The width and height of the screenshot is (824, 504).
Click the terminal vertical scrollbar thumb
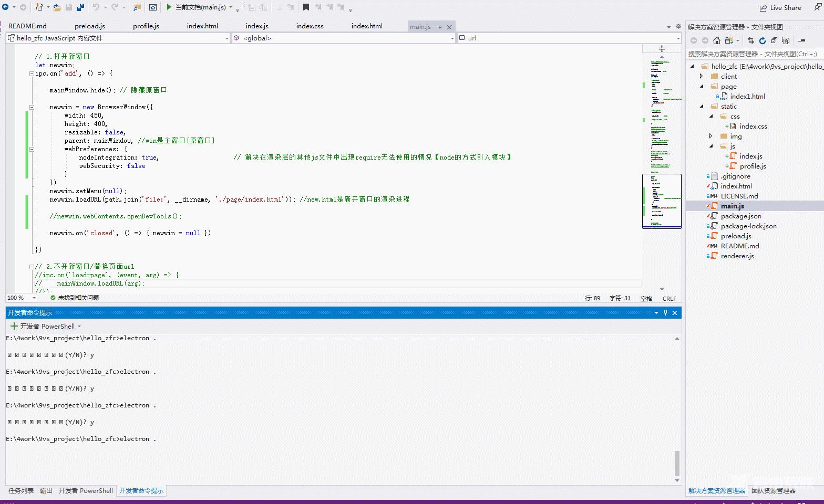[x=677, y=463]
